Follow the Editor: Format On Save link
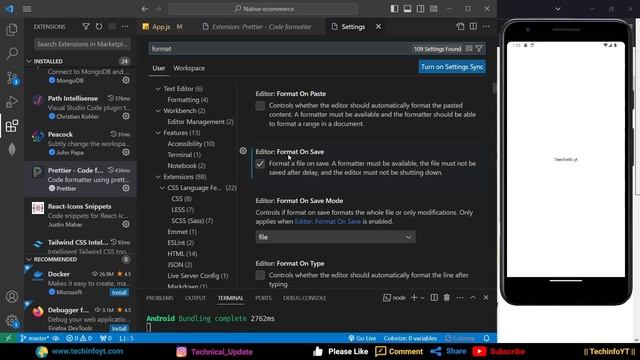 pos(328,222)
